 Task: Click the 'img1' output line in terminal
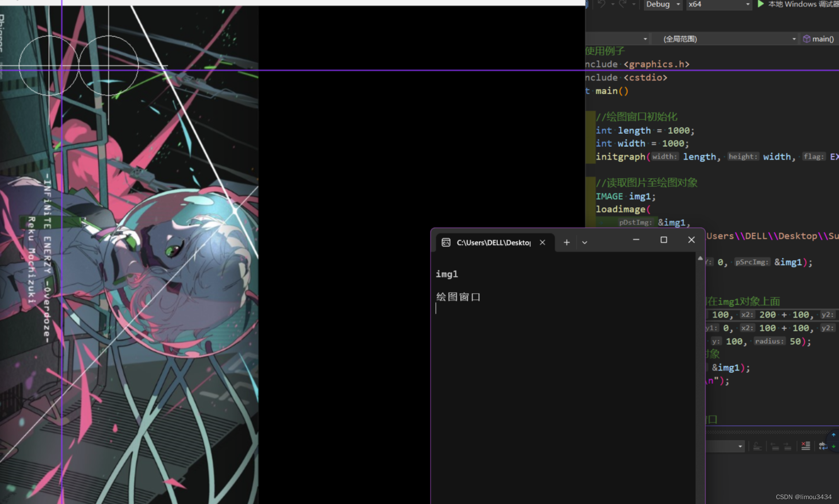tap(447, 274)
